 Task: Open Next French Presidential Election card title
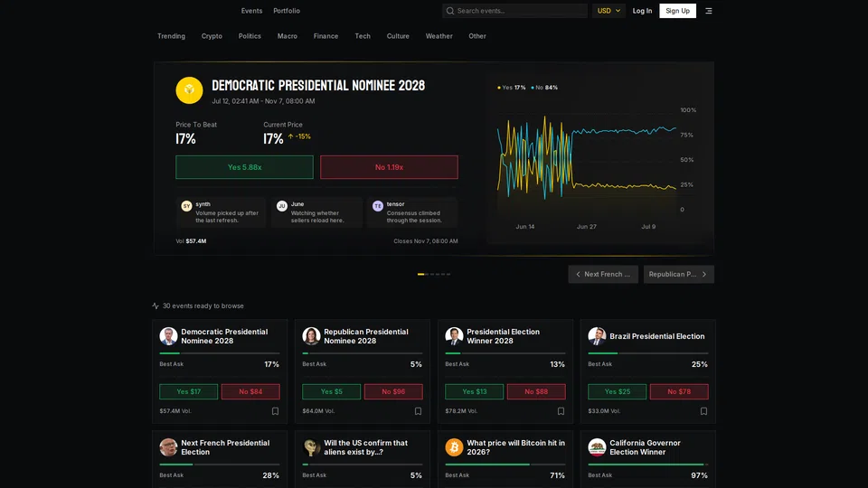point(225,447)
